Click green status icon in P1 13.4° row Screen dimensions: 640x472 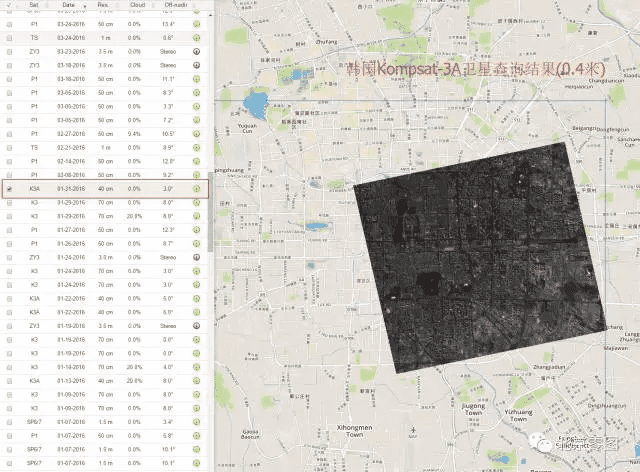(x=196, y=24)
